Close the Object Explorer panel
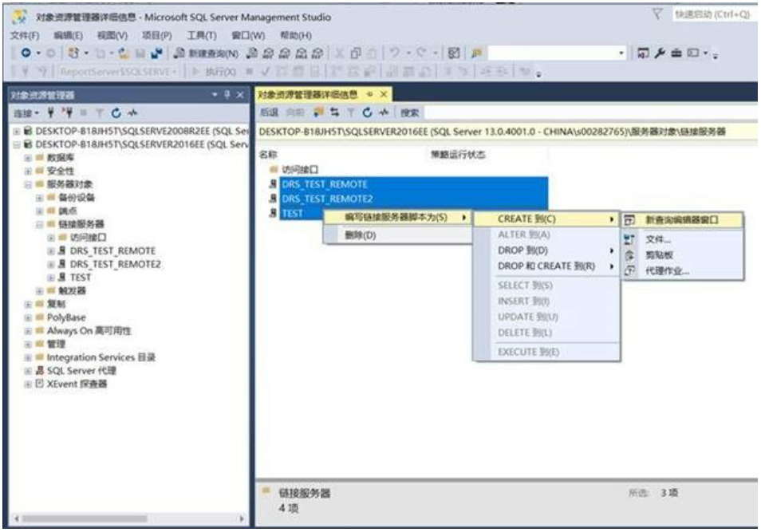Image resolution: width=761 pixels, height=532 pixels. point(240,95)
